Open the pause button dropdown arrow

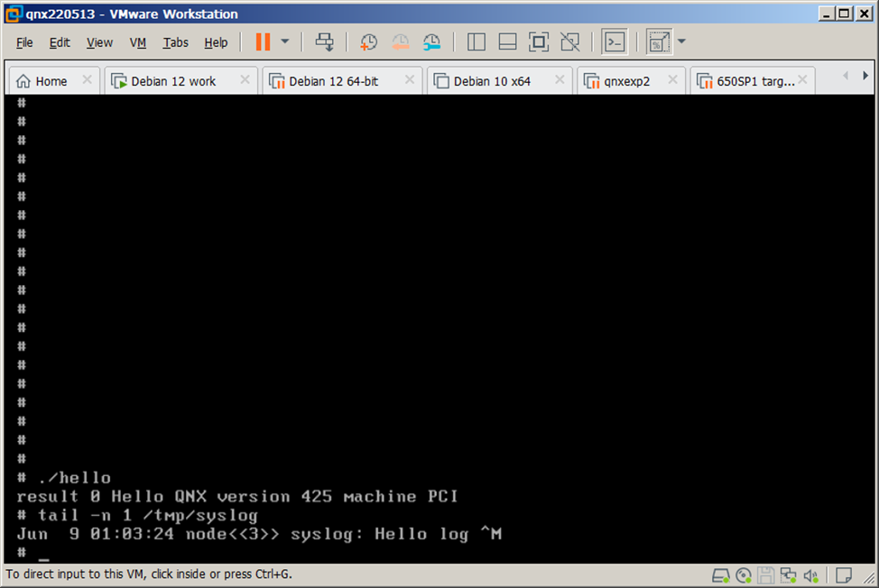click(283, 42)
